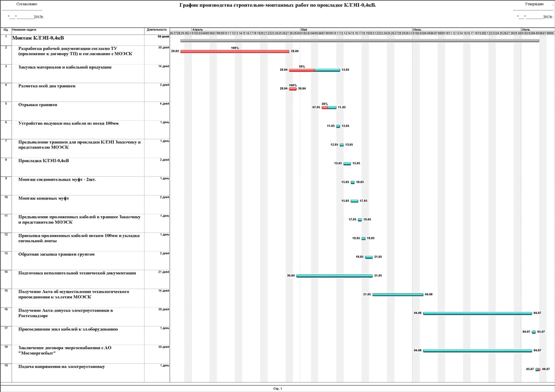
Task: Select the Прокладка КЛЭП bar 13.05–15.05
Action: (347, 164)
